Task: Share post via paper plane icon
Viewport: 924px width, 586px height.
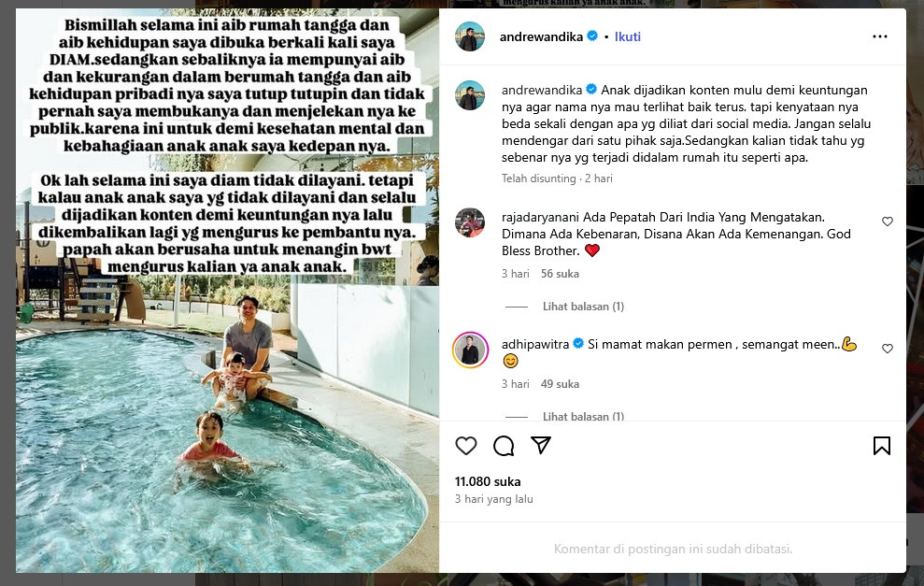Action: 540,445
